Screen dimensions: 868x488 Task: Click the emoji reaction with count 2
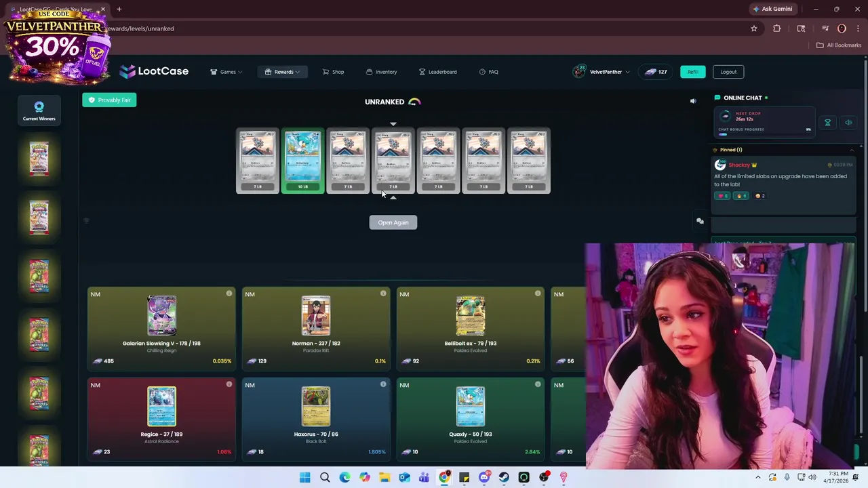pos(760,196)
